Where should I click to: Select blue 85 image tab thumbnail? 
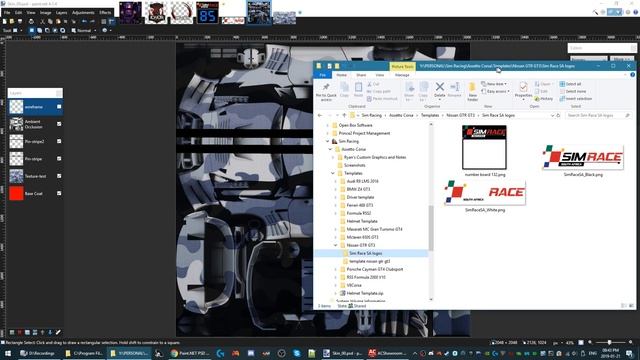coord(207,13)
